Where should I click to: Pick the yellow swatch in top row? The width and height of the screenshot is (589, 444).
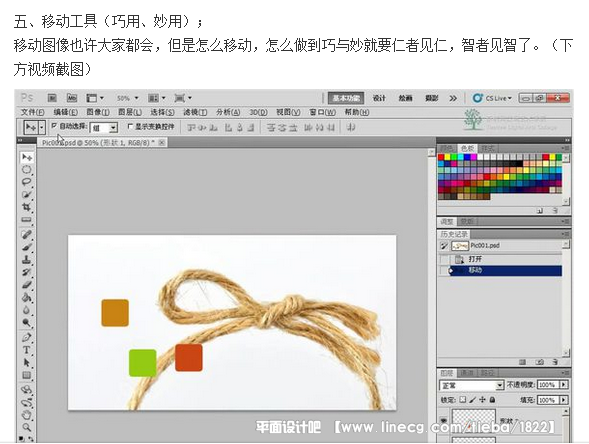coord(447,157)
